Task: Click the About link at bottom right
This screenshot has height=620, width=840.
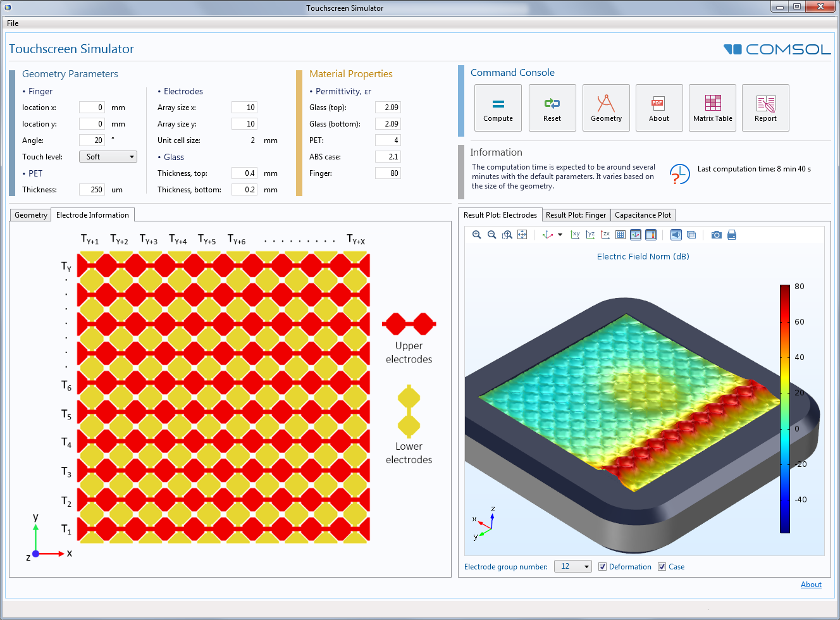Action: [x=811, y=585]
